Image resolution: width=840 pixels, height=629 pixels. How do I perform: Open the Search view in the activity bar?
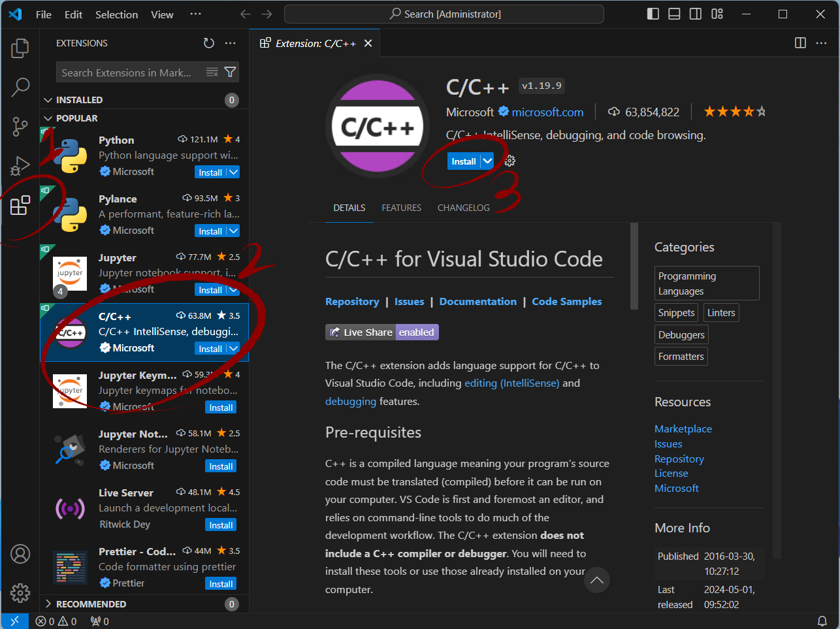click(x=20, y=87)
